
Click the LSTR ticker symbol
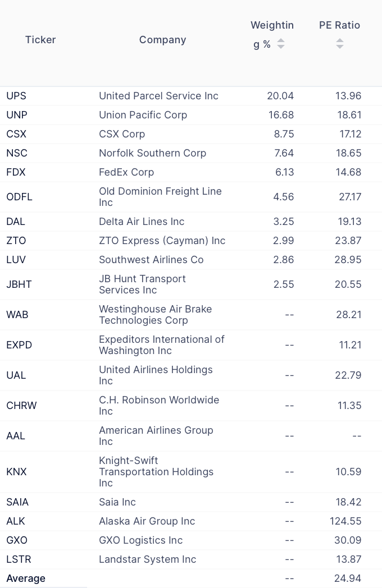click(19, 559)
